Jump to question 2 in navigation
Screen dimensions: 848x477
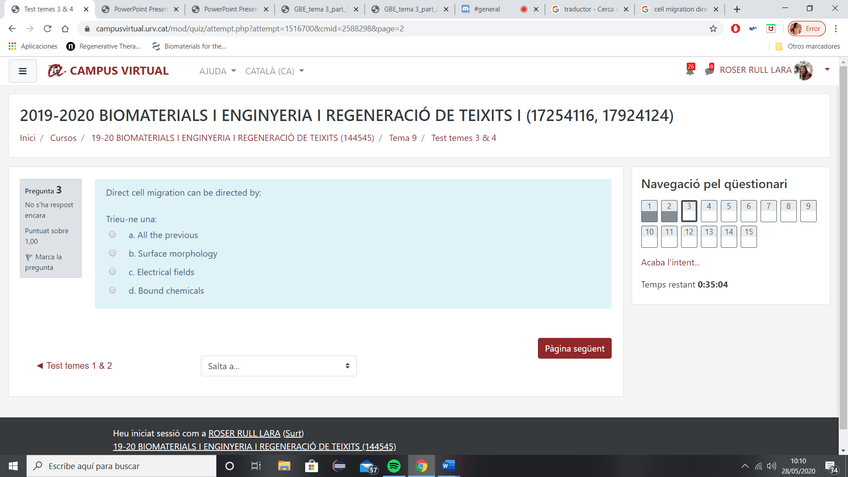[x=669, y=211]
